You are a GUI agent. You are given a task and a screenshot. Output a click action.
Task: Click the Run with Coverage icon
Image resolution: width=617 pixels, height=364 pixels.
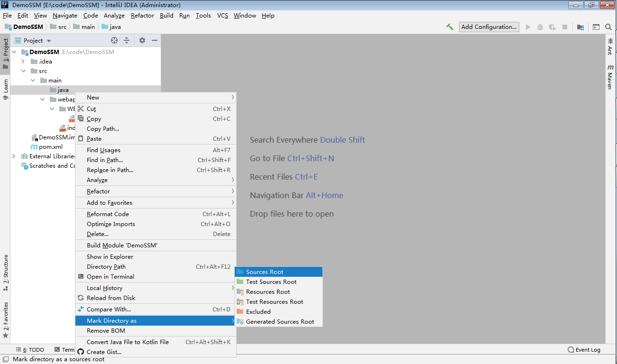pos(553,27)
